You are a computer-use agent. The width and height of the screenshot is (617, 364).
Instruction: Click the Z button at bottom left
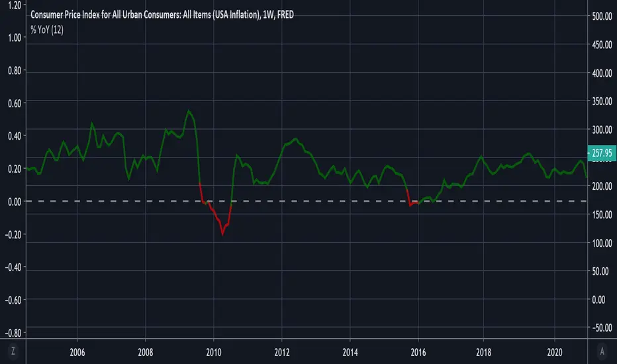[x=13, y=351]
